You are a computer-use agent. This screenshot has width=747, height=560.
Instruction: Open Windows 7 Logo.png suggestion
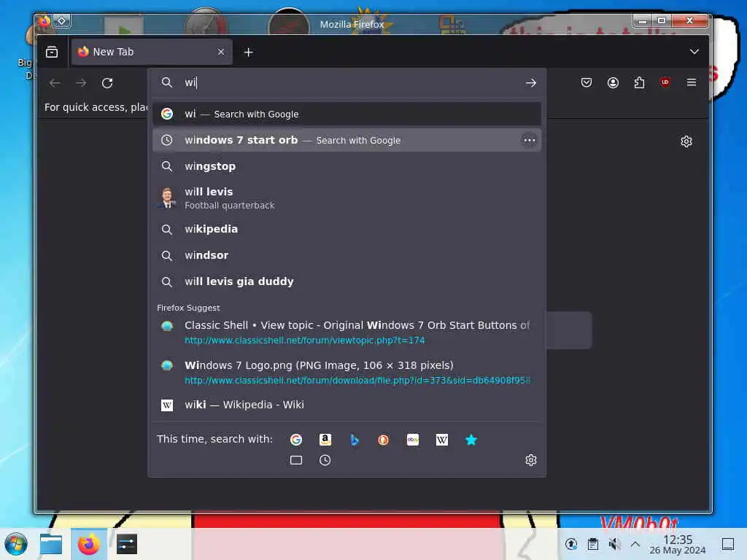coord(347,372)
